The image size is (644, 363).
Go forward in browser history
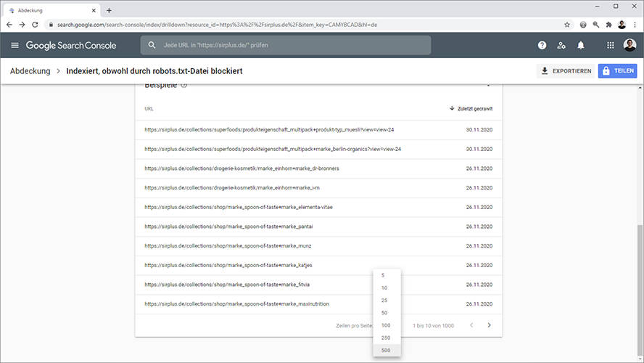pos(22,25)
